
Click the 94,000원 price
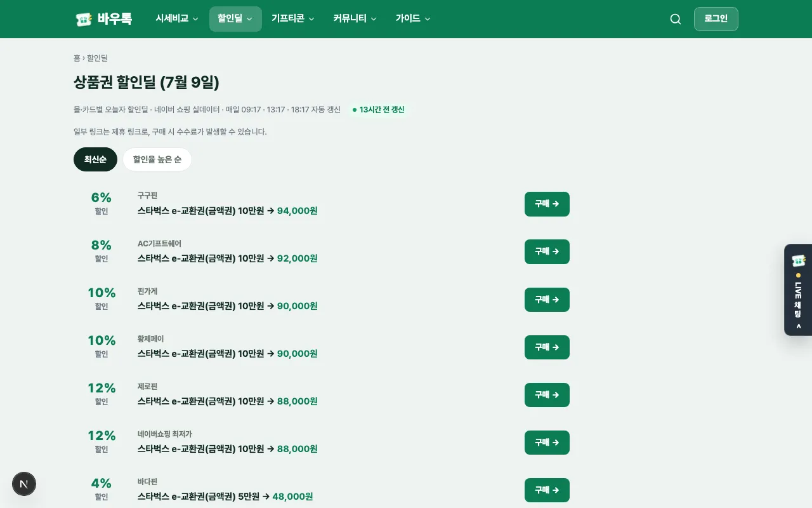[x=298, y=210]
